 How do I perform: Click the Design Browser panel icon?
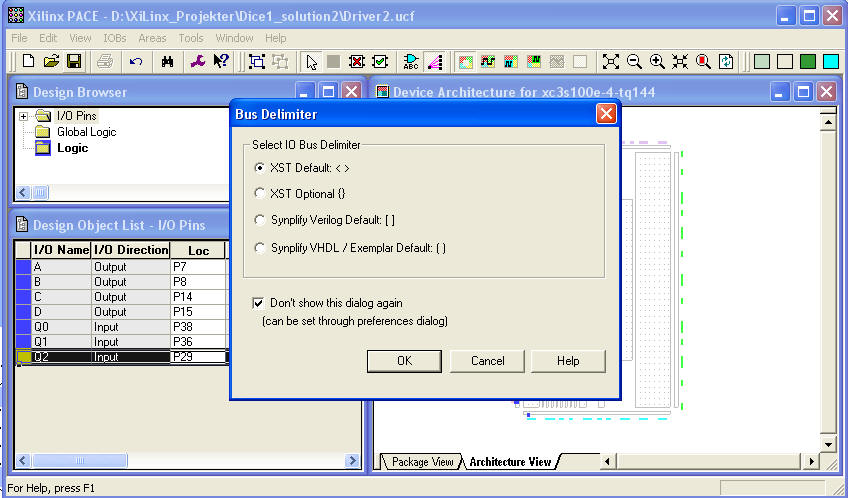(x=22, y=92)
